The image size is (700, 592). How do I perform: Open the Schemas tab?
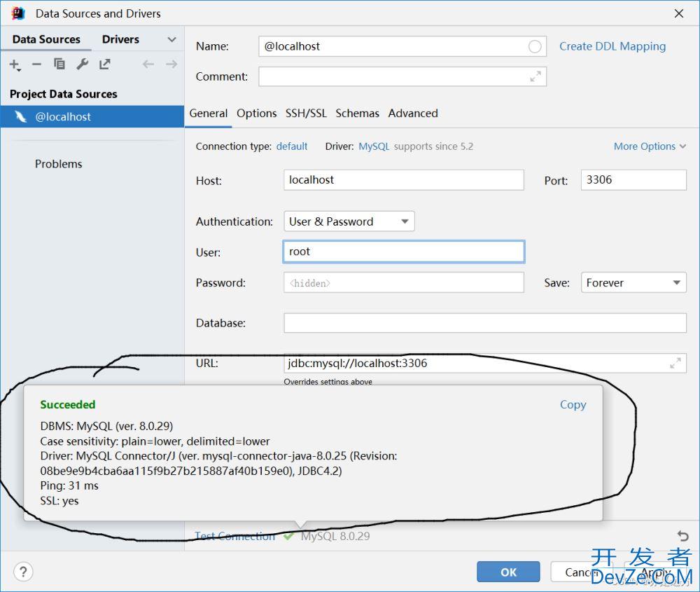pyautogui.click(x=357, y=113)
